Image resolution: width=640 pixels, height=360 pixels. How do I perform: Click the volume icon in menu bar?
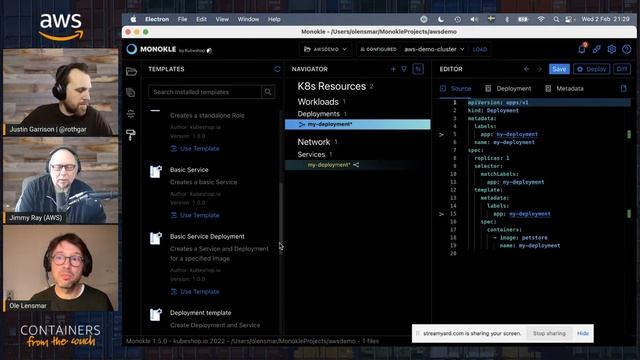pos(474,19)
